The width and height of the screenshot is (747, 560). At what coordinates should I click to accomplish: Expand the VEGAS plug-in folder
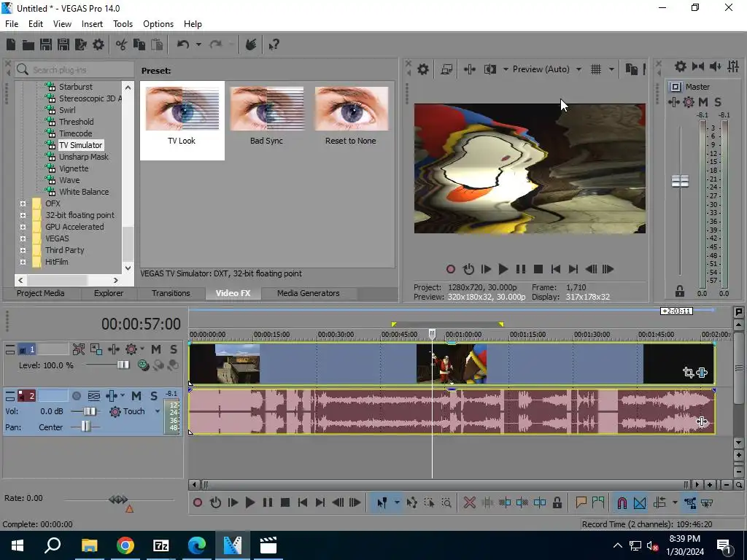(23, 238)
